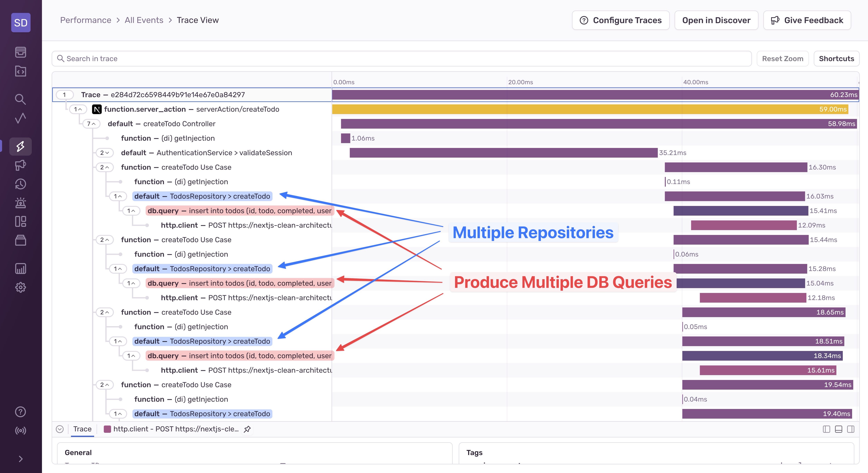Click the Configure Traces button

pos(621,20)
